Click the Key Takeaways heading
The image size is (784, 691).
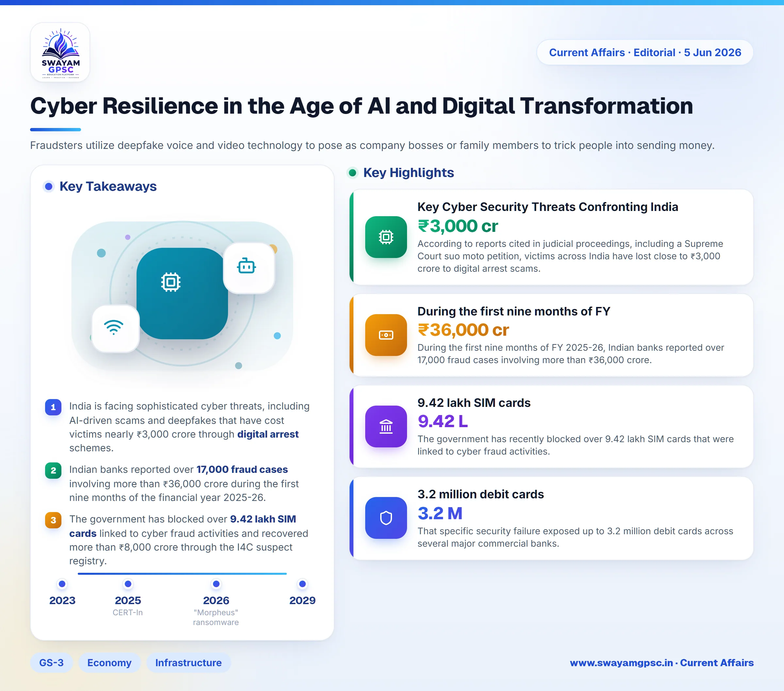pos(108,186)
